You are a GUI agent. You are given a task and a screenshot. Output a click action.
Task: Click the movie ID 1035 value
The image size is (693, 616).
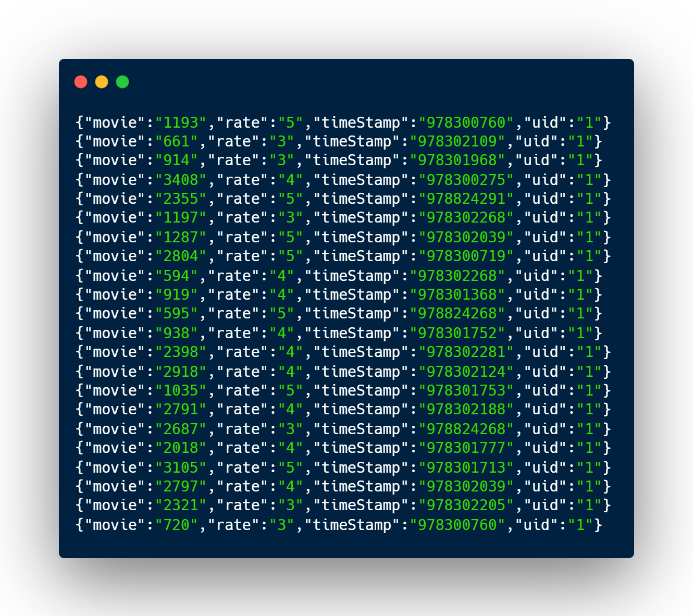click(181, 390)
